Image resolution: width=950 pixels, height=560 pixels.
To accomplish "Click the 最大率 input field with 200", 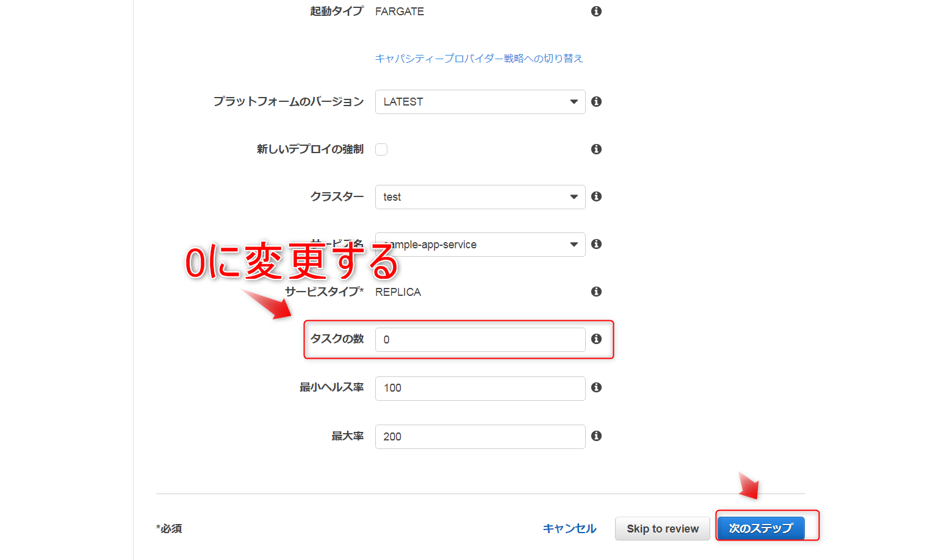I will 480,437.
